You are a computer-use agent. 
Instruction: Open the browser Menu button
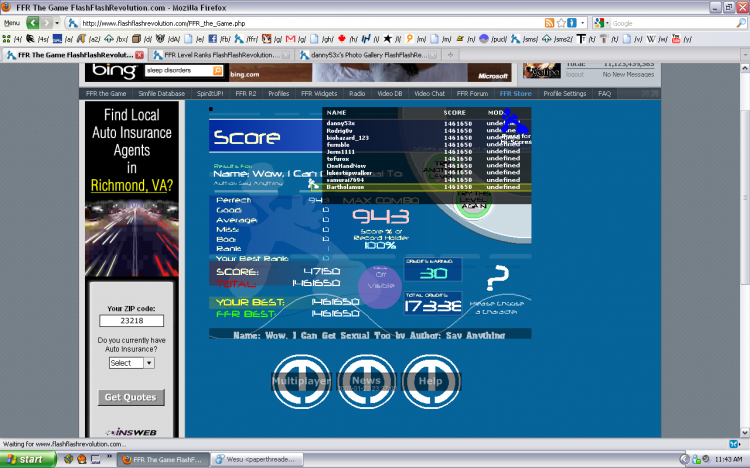click(11, 22)
